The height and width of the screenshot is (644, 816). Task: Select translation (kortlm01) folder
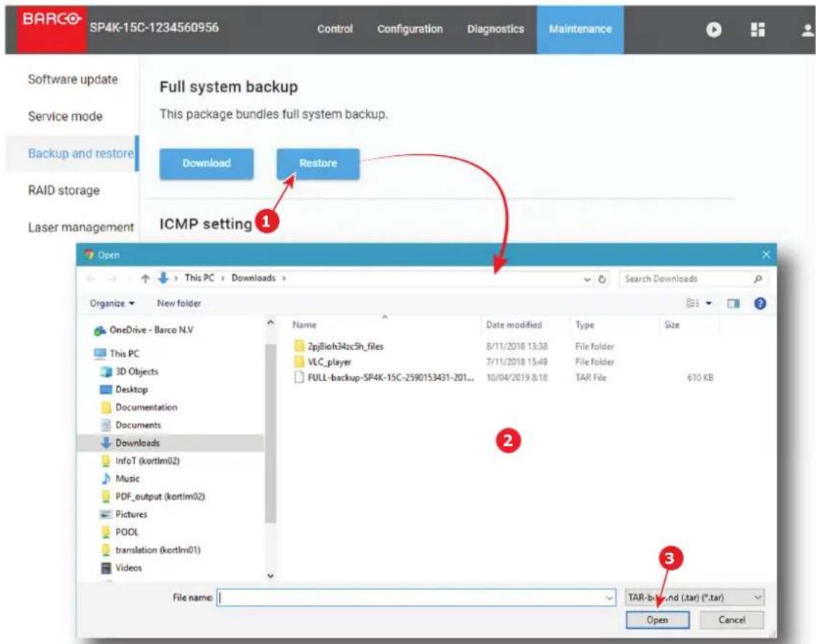pyautogui.click(x=150, y=550)
